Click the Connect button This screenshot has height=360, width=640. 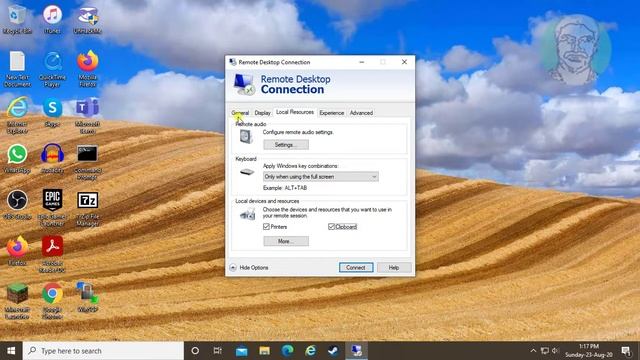point(356,267)
